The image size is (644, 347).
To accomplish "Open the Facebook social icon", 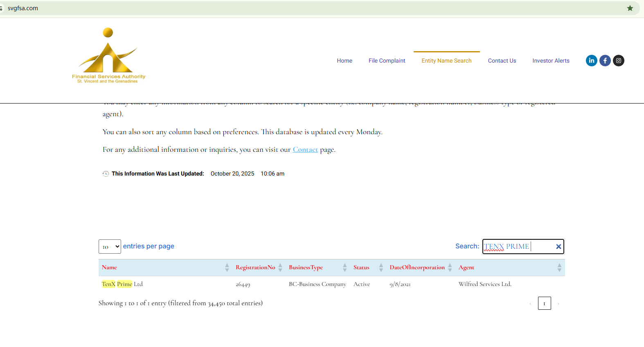I will (605, 61).
